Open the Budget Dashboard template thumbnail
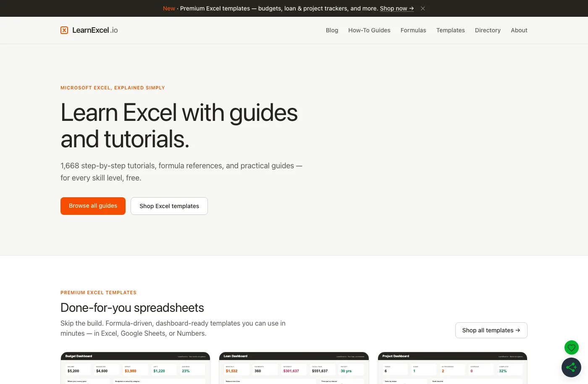The image size is (588, 384). tap(135, 368)
